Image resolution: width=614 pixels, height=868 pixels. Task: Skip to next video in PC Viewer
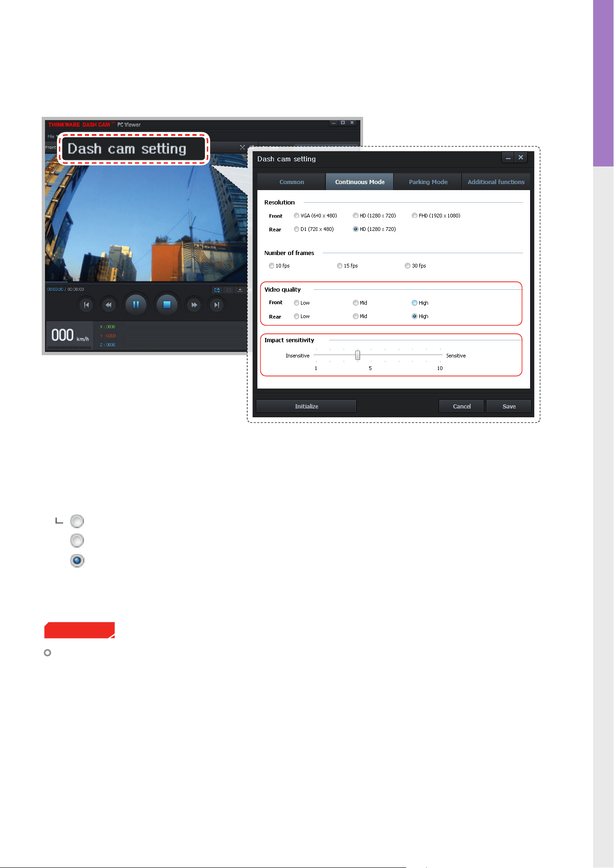pyautogui.click(x=217, y=305)
